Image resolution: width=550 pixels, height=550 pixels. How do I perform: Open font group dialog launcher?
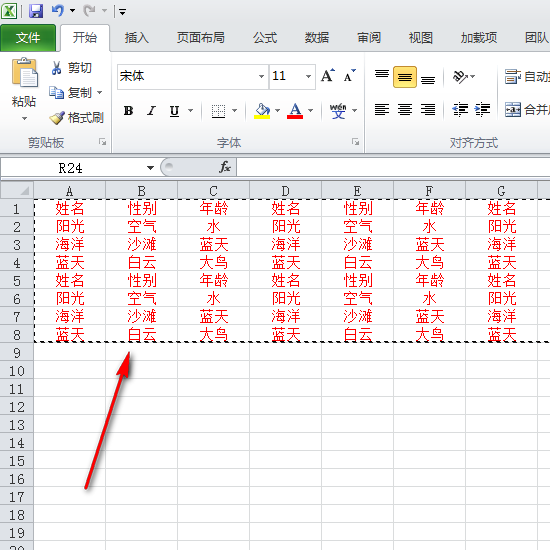click(x=355, y=142)
